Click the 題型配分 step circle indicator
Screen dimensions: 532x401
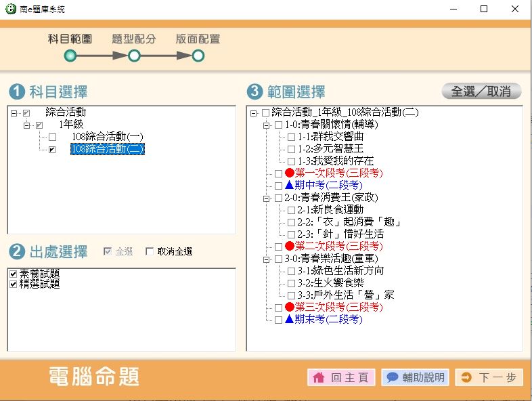(134, 56)
